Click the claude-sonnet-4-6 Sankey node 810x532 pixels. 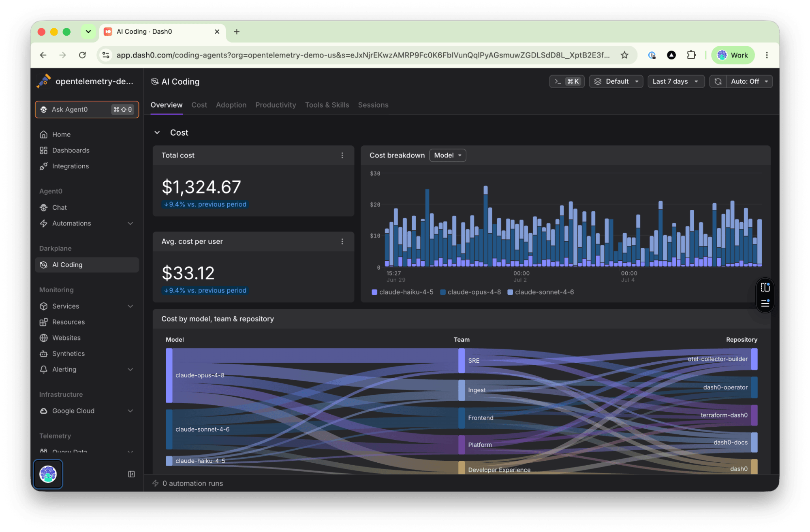169,429
